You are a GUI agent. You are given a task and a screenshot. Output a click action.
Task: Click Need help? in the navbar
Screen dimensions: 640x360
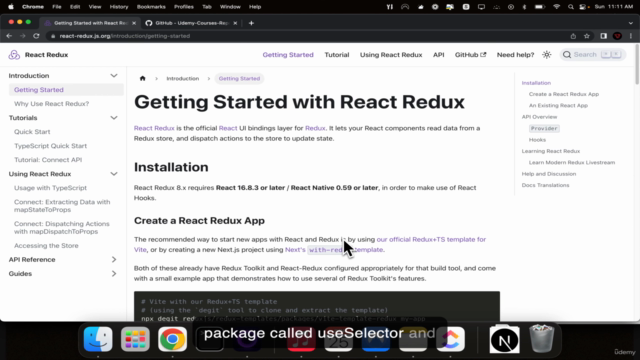(x=515, y=55)
